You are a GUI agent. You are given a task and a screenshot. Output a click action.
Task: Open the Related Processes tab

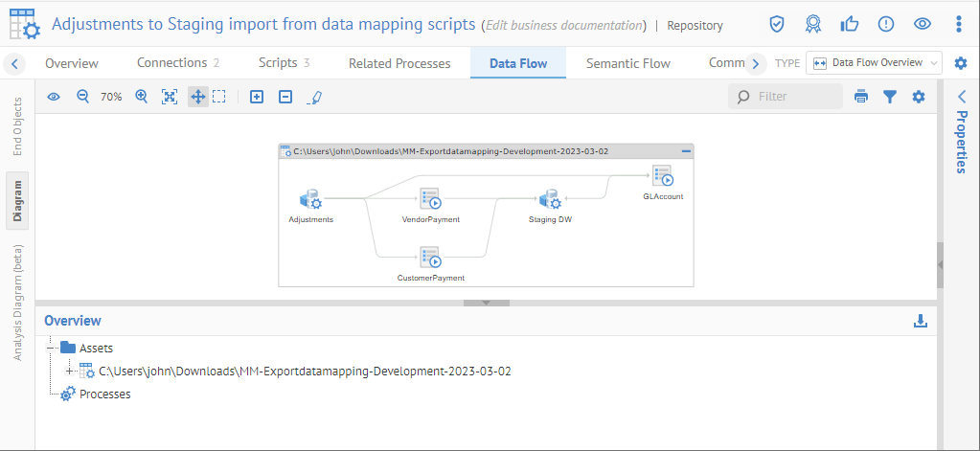[x=399, y=63]
